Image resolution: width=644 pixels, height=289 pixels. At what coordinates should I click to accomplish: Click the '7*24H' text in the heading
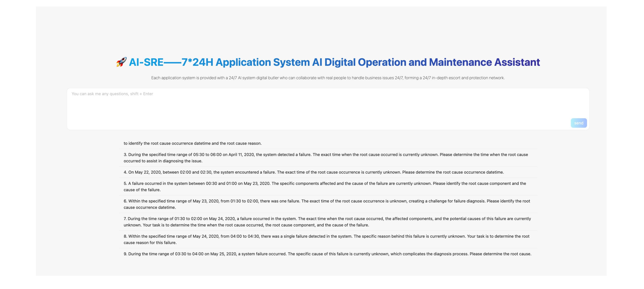coord(197,62)
